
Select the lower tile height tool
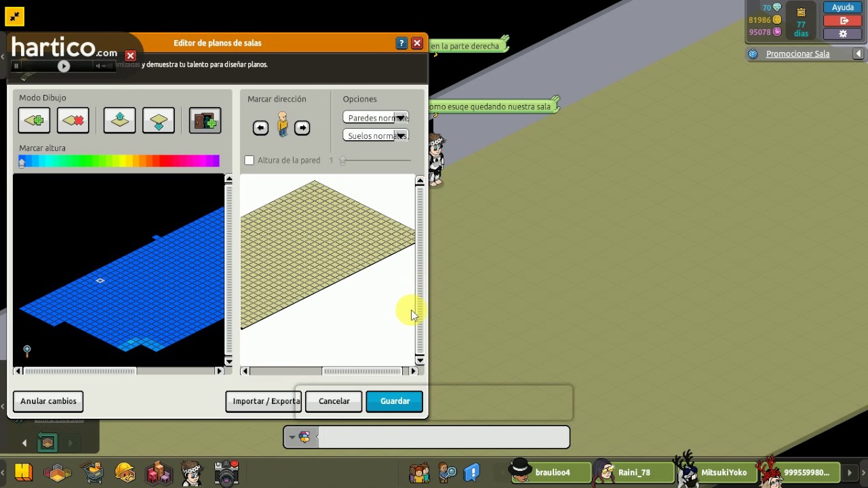(159, 121)
